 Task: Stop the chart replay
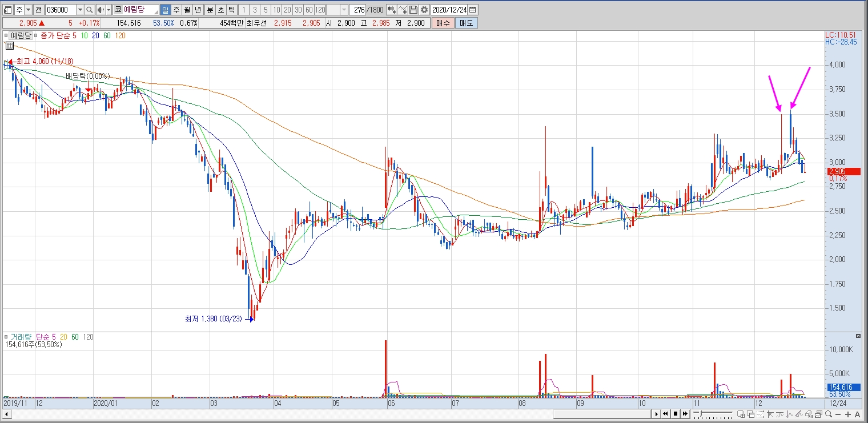[676, 414]
